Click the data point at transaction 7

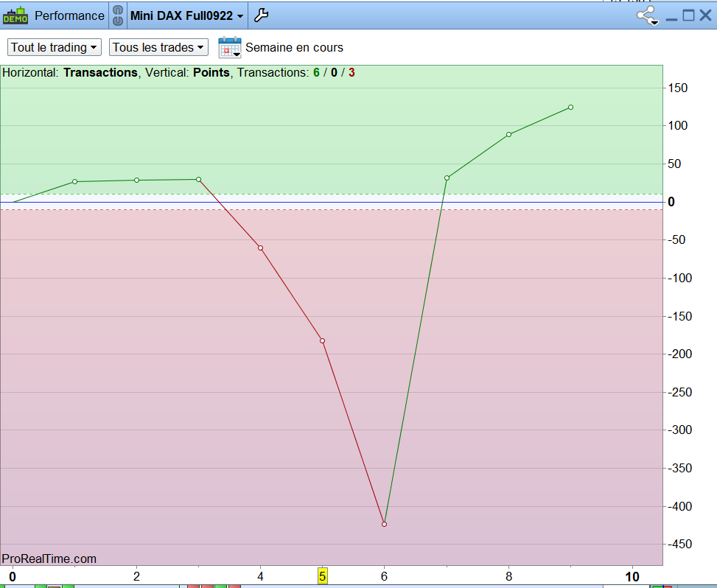447,178
